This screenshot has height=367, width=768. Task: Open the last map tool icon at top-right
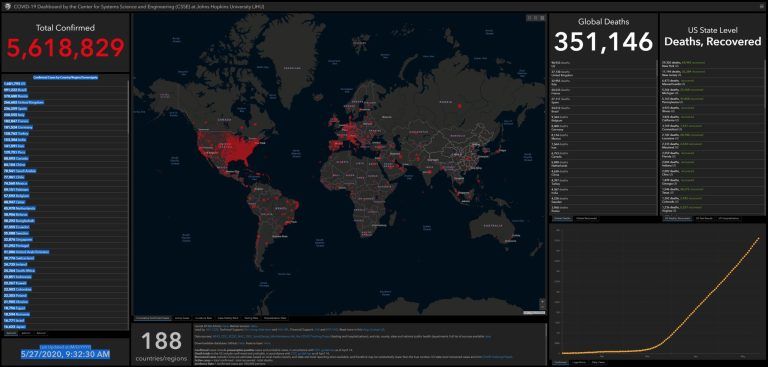pos(542,18)
